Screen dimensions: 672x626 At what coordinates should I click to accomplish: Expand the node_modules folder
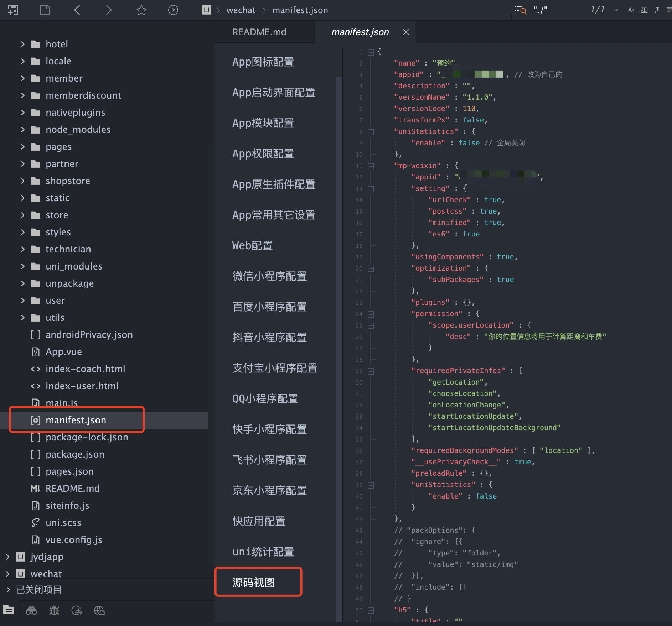click(x=23, y=130)
